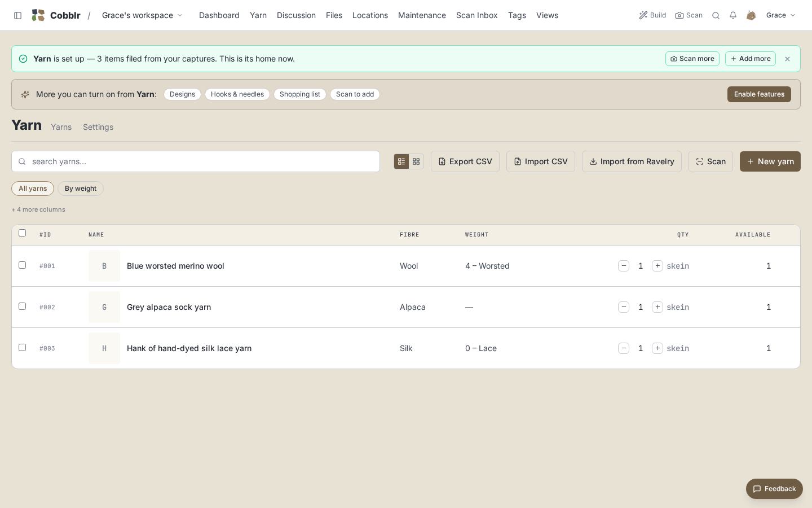Click the Cobblr logo
The image size is (812, 508).
pos(56,15)
